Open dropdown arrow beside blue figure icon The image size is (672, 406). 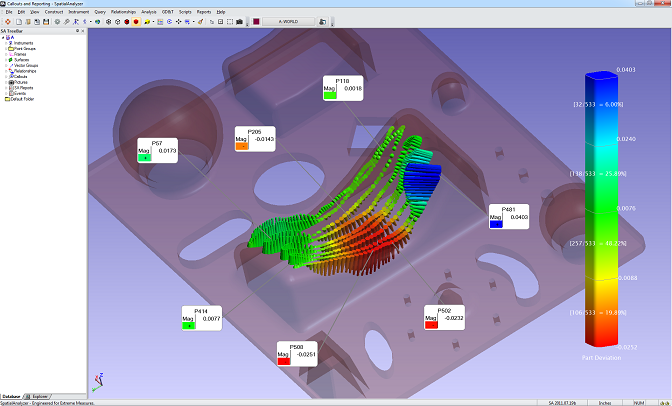[90, 21]
